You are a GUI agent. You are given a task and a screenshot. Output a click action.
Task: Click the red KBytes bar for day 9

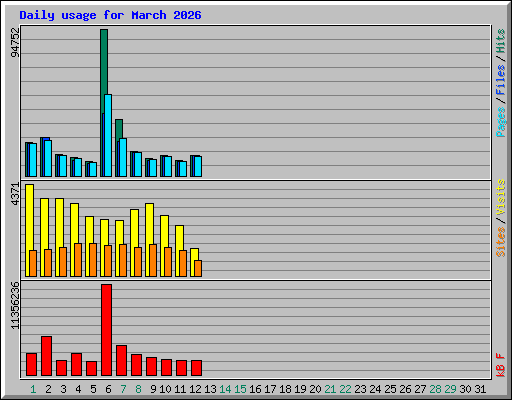click(151, 366)
